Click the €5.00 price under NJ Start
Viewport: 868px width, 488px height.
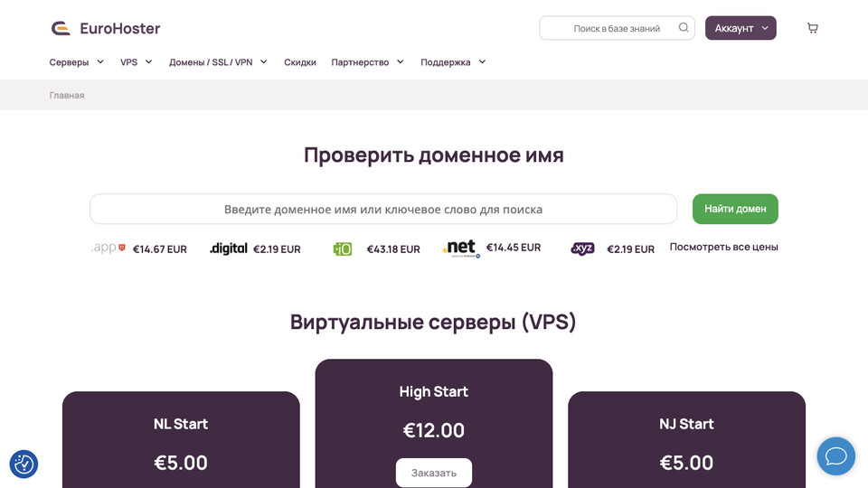click(x=686, y=463)
